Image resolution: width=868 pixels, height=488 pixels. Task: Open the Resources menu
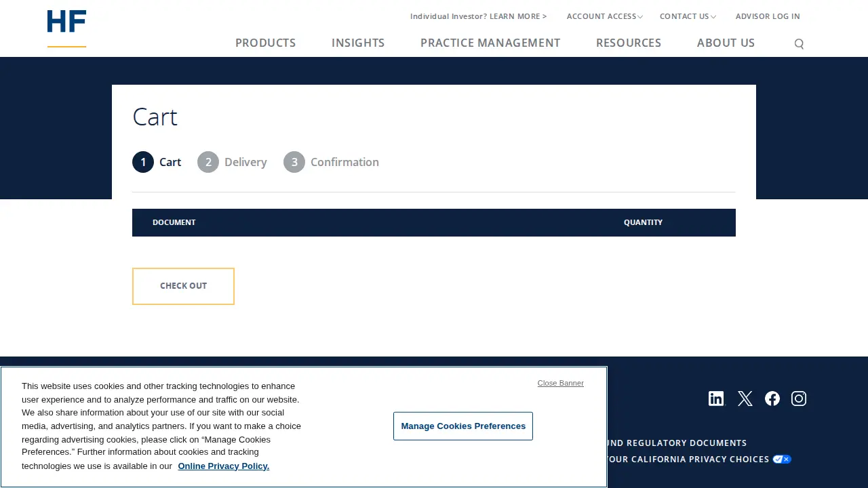[x=629, y=43]
